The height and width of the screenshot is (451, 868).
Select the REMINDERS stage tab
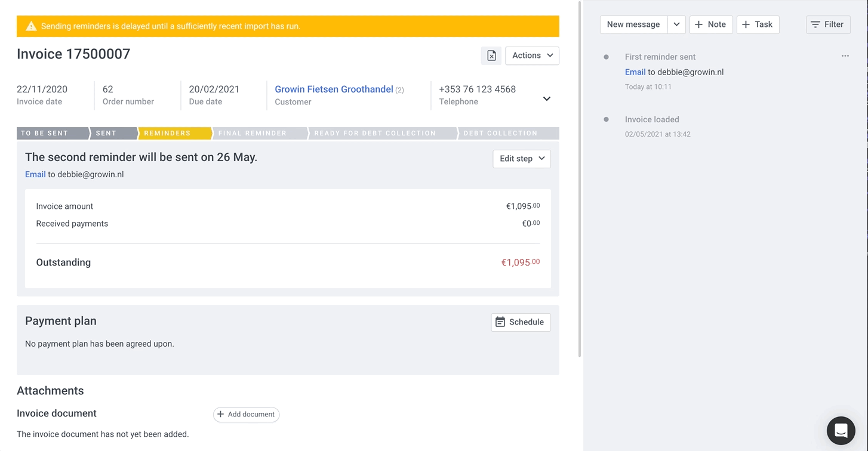click(167, 133)
